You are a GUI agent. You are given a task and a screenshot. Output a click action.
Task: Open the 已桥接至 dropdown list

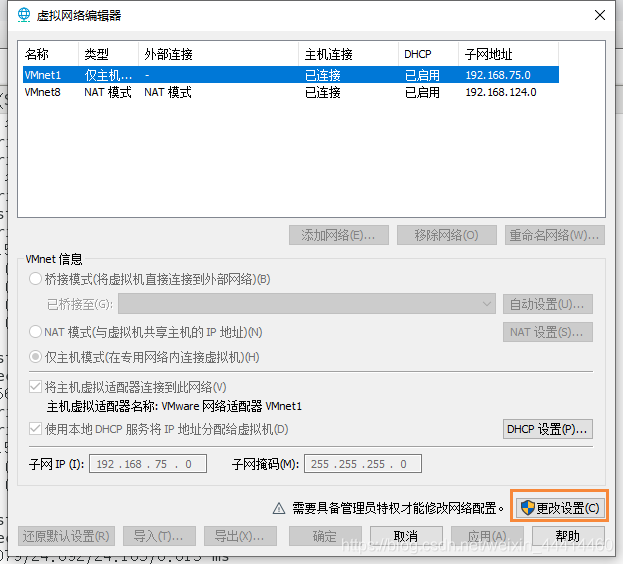pos(307,304)
